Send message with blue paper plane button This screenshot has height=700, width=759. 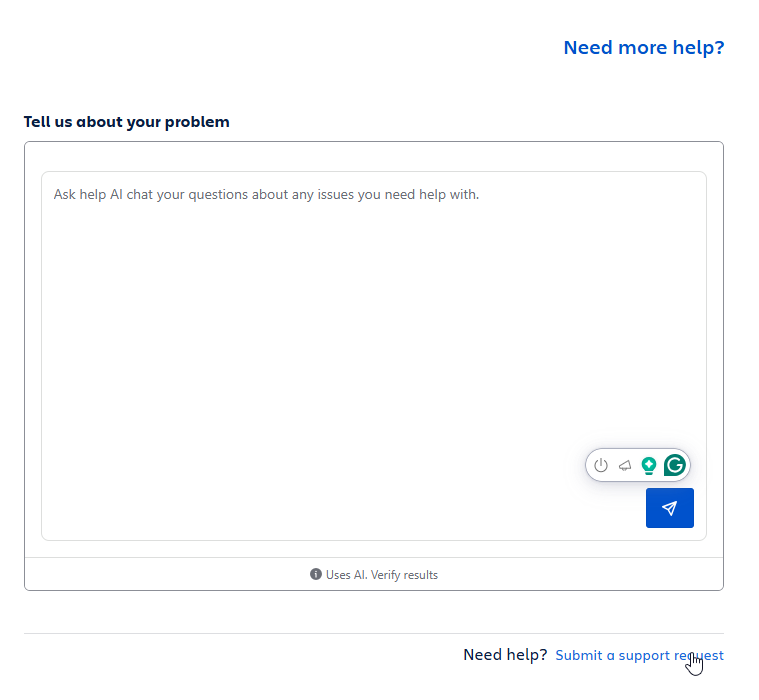click(669, 508)
